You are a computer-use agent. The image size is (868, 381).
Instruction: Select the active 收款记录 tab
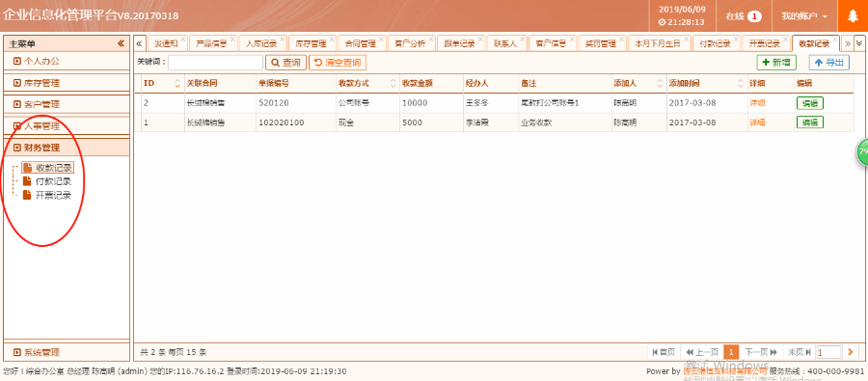814,43
